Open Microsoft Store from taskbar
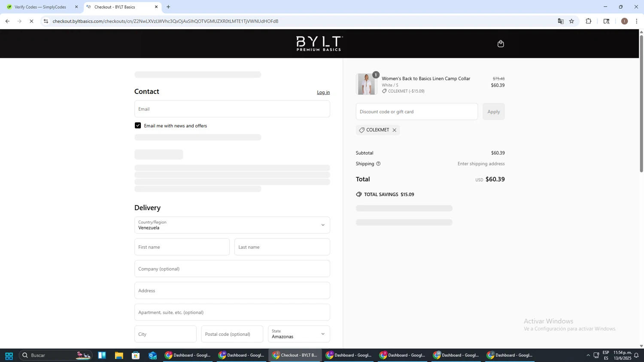Viewport: 644px width, 362px height. click(136, 356)
